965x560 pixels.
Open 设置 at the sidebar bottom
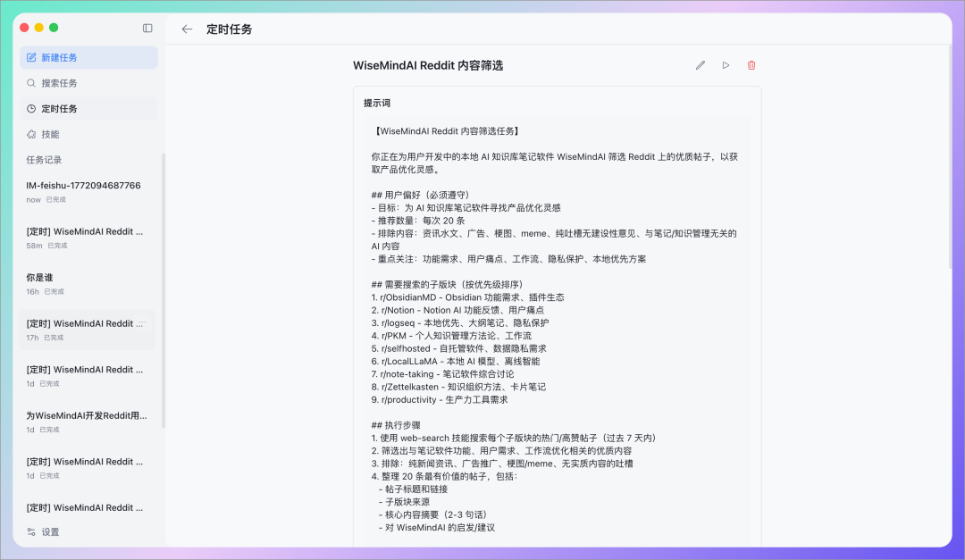[50, 531]
